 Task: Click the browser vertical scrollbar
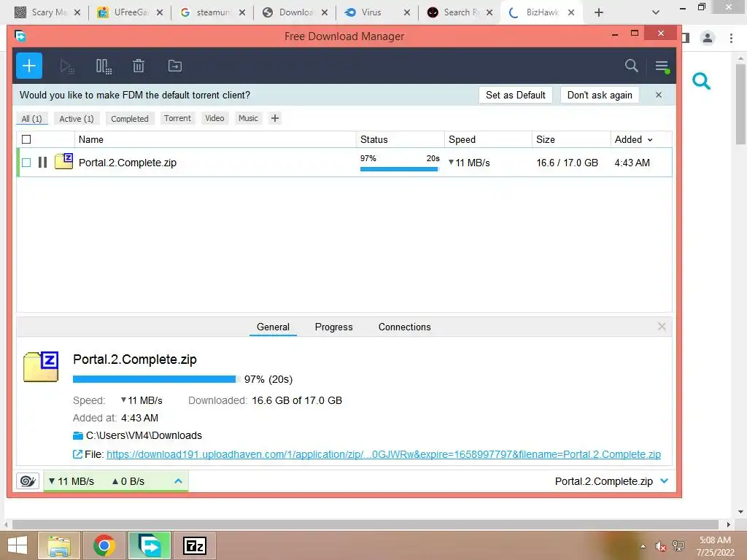[x=740, y=104]
